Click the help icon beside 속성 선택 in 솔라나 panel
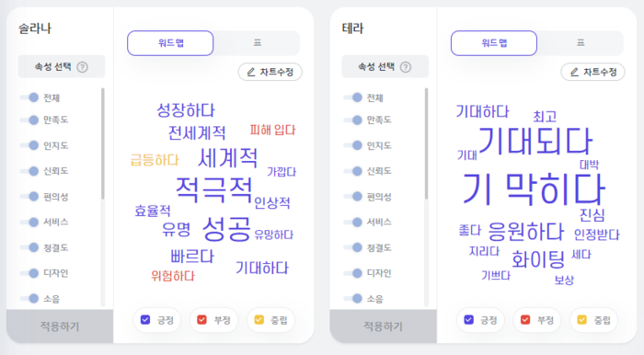Image resolution: width=644 pixels, height=355 pixels. point(83,67)
